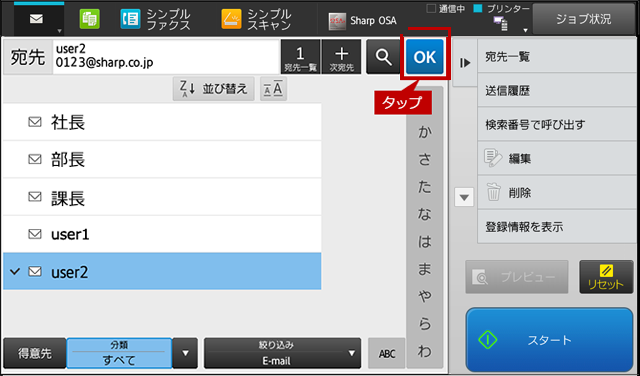Choose 検索番号で呼び出す option

[557, 125]
